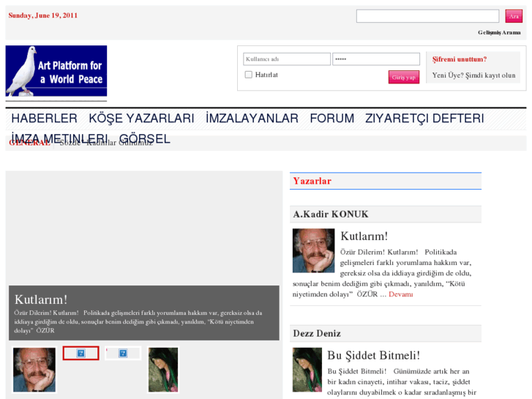Click Yeni Üye? Şimdi kayıt olun link
532x399 pixels.
[x=473, y=75]
